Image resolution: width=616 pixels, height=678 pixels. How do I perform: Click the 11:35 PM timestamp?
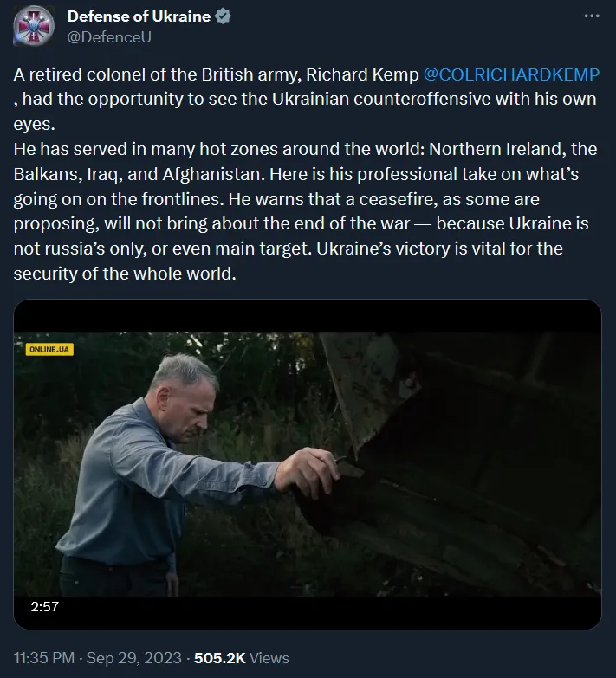tap(43, 658)
